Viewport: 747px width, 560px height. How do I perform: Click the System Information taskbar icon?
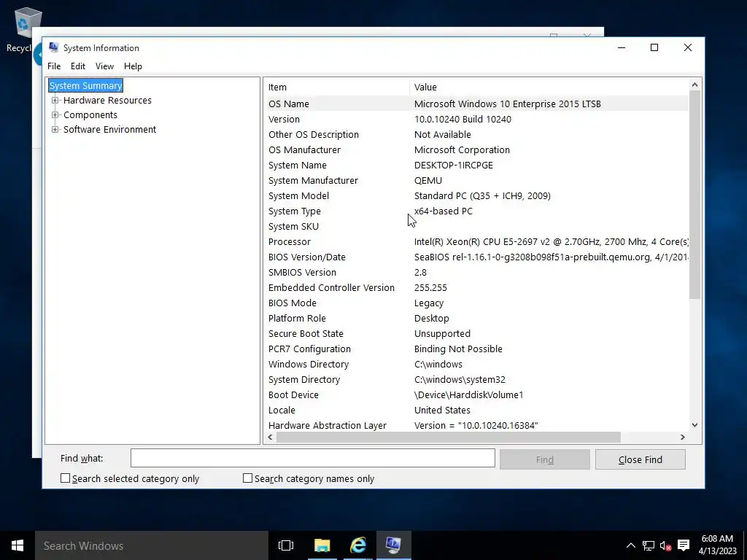click(x=393, y=545)
